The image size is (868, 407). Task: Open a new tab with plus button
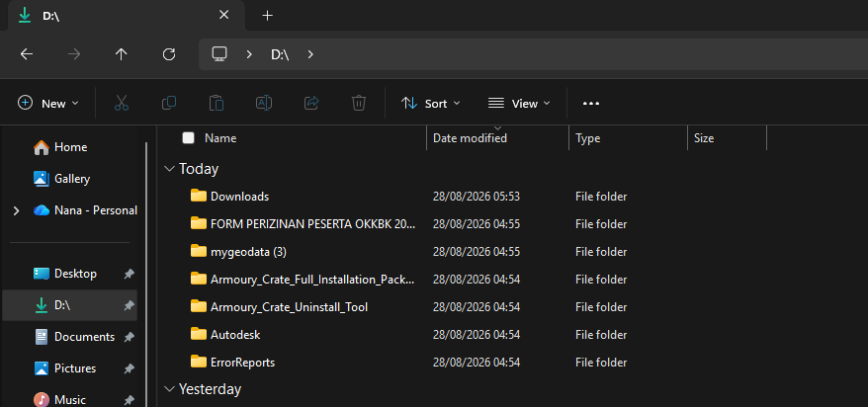pyautogui.click(x=267, y=16)
